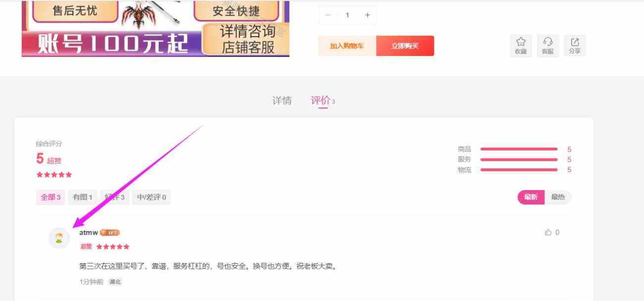644x301 pixels.
Task: Add item to cart with 加入购物车
Action: pyautogui.click(x=347, y=45)
